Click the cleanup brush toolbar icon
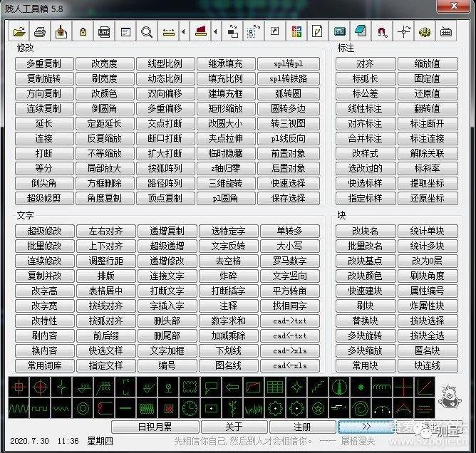The height and width of the screenshot is (453, 476). point(61,31)
